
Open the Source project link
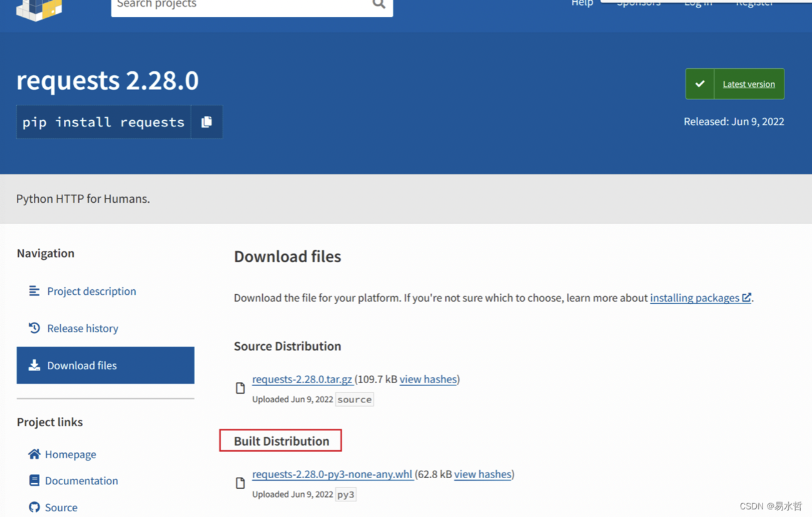tap(61, 507)
